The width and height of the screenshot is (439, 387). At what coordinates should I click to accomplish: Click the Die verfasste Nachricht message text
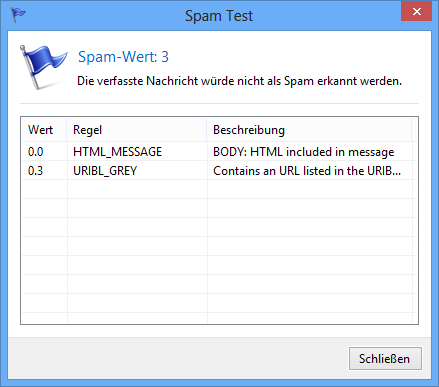tap(239, 81)
